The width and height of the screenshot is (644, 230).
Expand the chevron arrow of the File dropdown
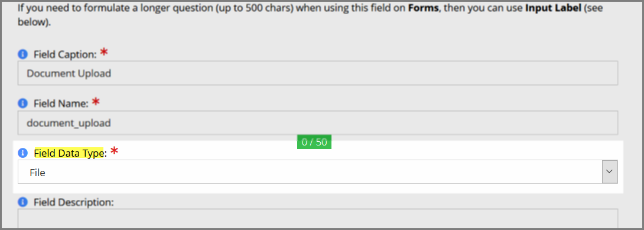(610, 171)
